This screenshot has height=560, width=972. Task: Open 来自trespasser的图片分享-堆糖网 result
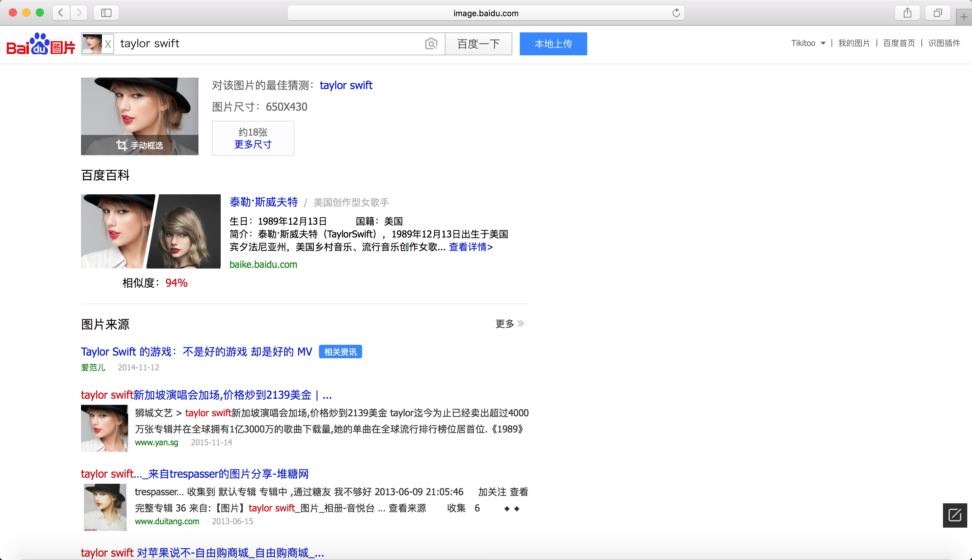(195, 474)
